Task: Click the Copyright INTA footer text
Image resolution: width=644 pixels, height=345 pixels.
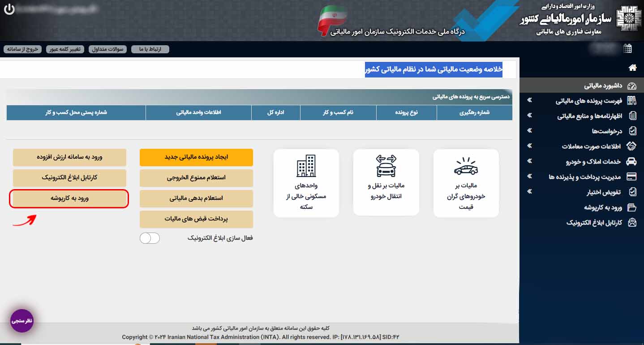Action: (260, 337)
